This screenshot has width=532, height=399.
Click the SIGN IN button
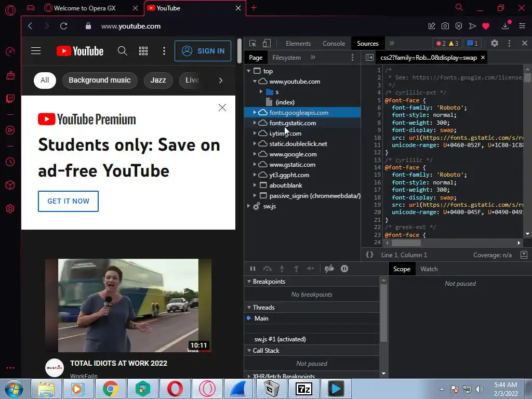[203, 51]
